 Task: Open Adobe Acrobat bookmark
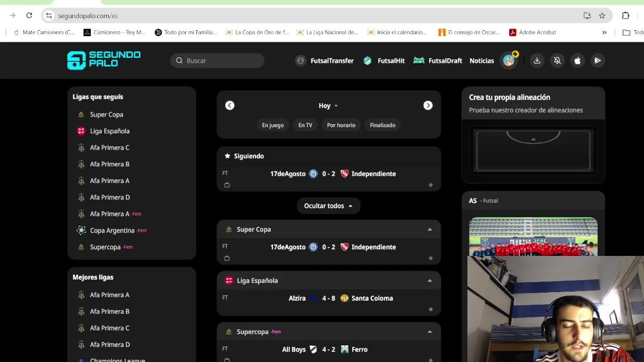pos(532,32)
